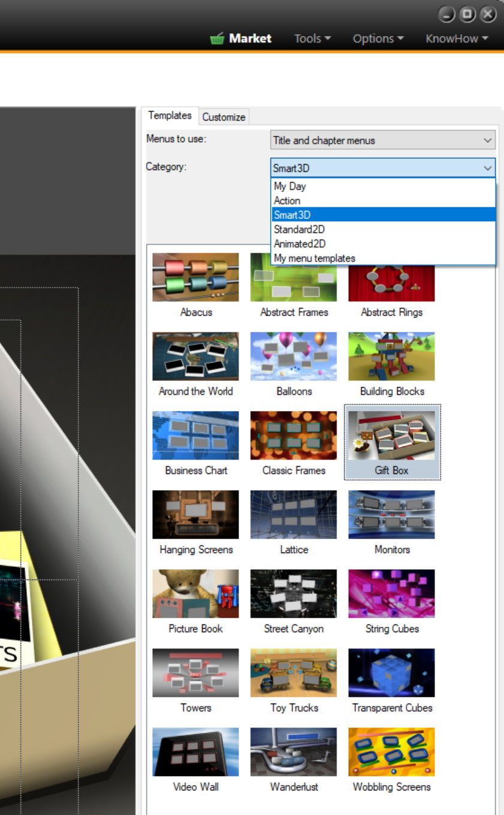
Task: Click the Market shopping basket icon
Action: 217,39
